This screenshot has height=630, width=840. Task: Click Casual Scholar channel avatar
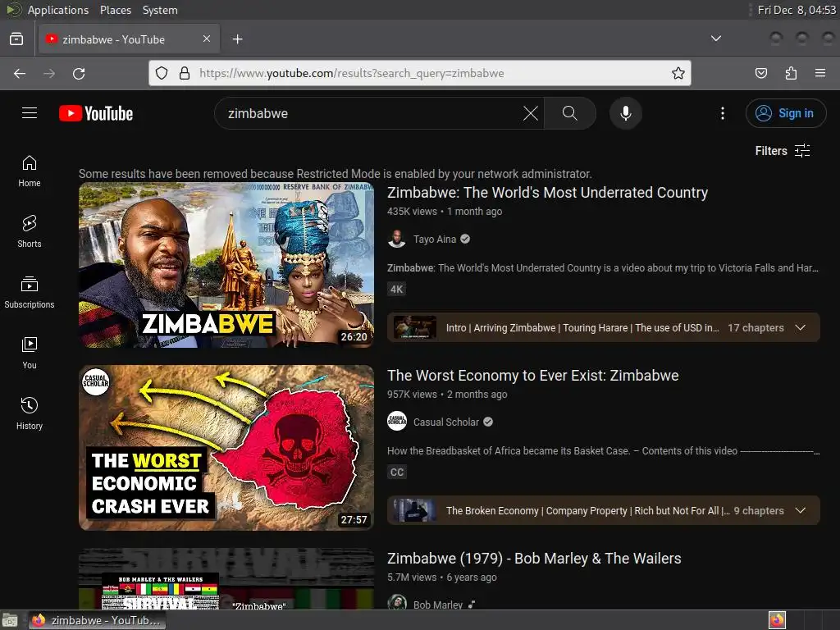pyautogui.click(x=397, y=422)
